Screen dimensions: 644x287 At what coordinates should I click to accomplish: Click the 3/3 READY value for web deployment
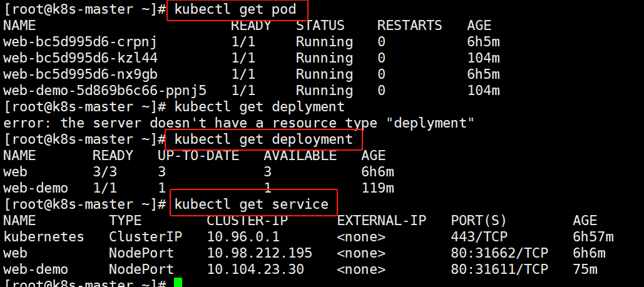point(105,172)
